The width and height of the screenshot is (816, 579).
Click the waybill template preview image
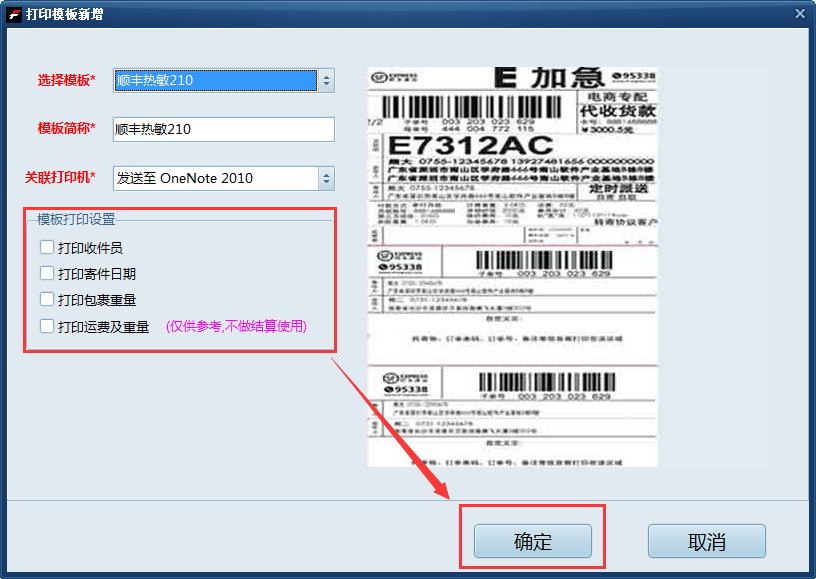(x=513, y=267)
